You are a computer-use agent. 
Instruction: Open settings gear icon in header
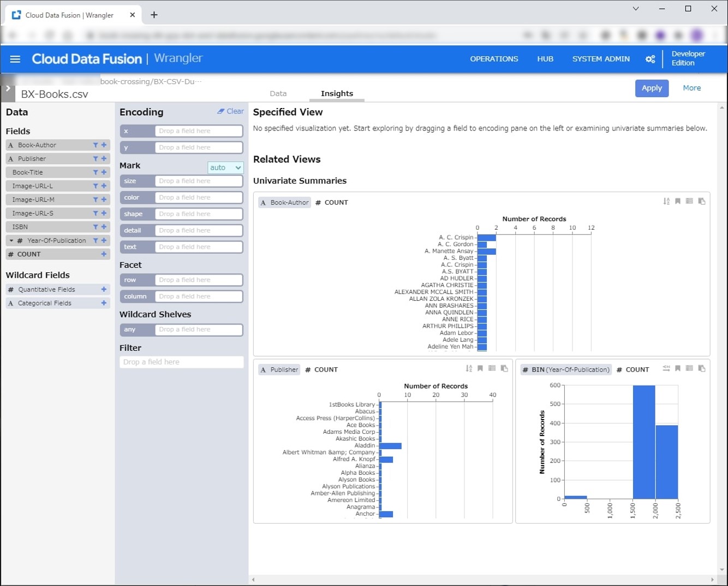pyautogui.click(x=650, y=59)
